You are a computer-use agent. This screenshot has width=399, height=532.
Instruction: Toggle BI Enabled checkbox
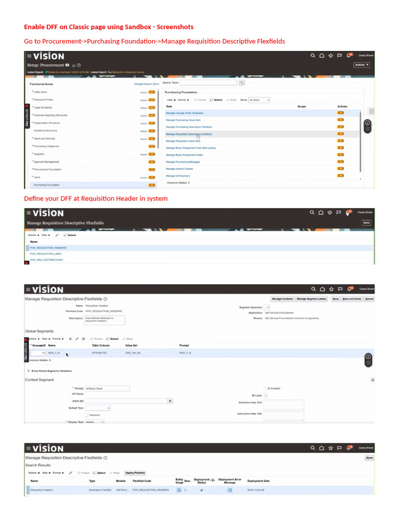point(265,389)
